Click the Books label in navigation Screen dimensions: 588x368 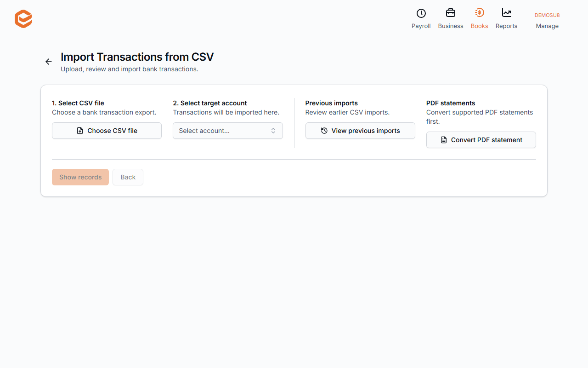point(480,26)
